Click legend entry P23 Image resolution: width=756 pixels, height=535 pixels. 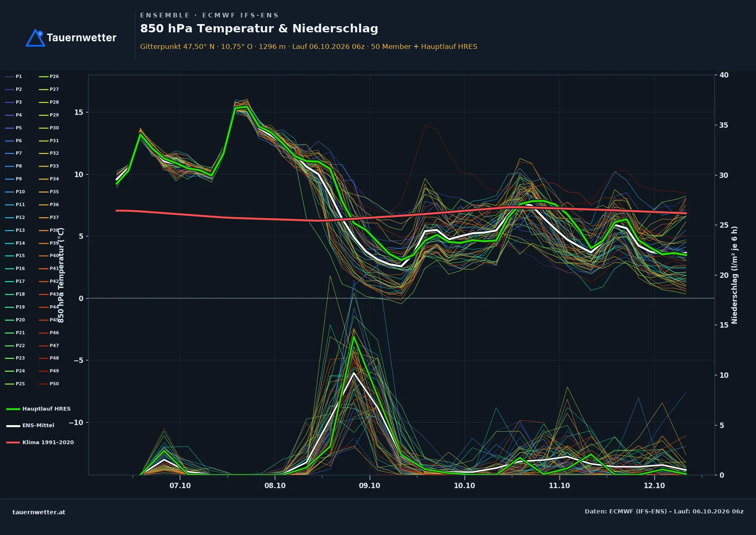pyautogui.click(x=15, y=358)
